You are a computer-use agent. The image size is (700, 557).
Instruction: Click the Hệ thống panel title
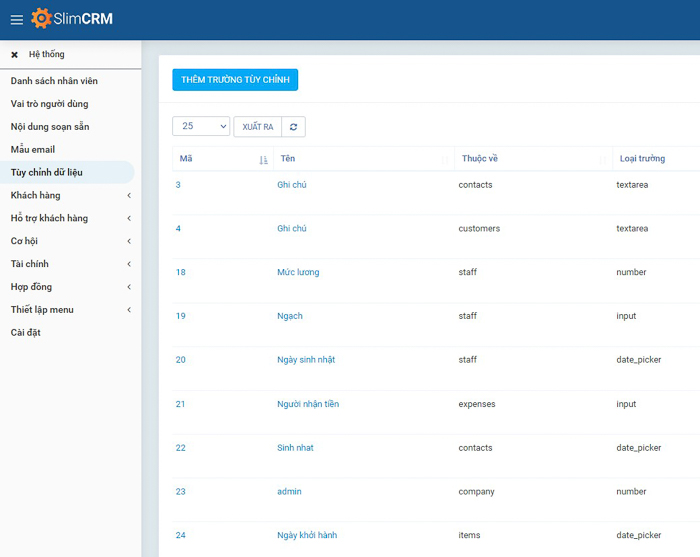point(46,54)
